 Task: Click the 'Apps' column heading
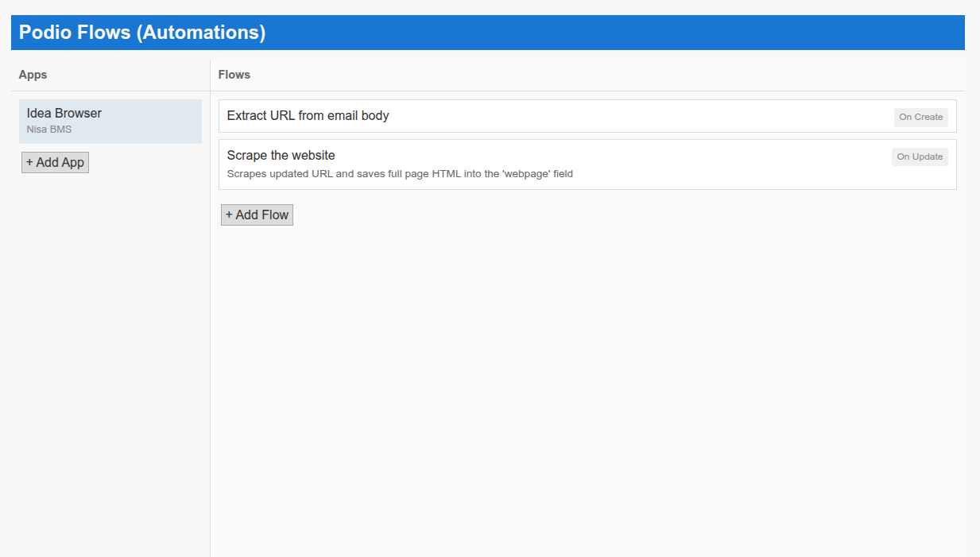coord(33,75)
